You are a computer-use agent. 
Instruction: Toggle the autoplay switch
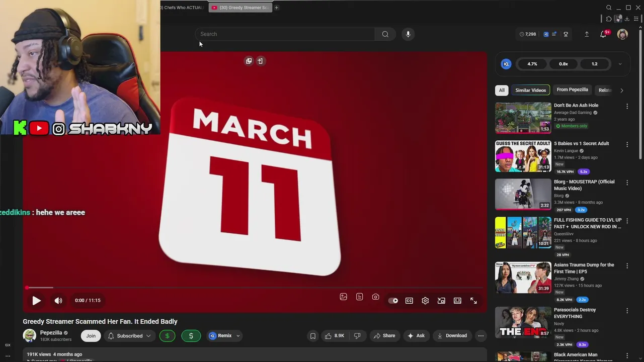393,301
